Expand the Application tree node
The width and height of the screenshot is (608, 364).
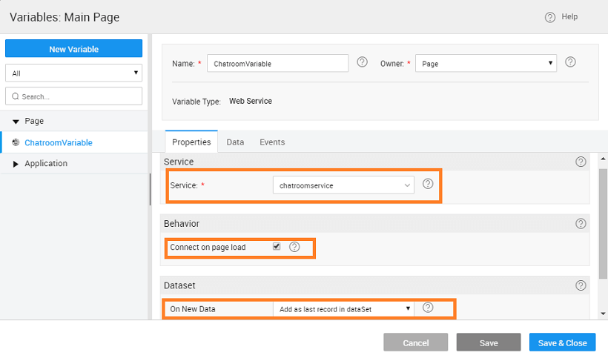click(x=16, y=164)
